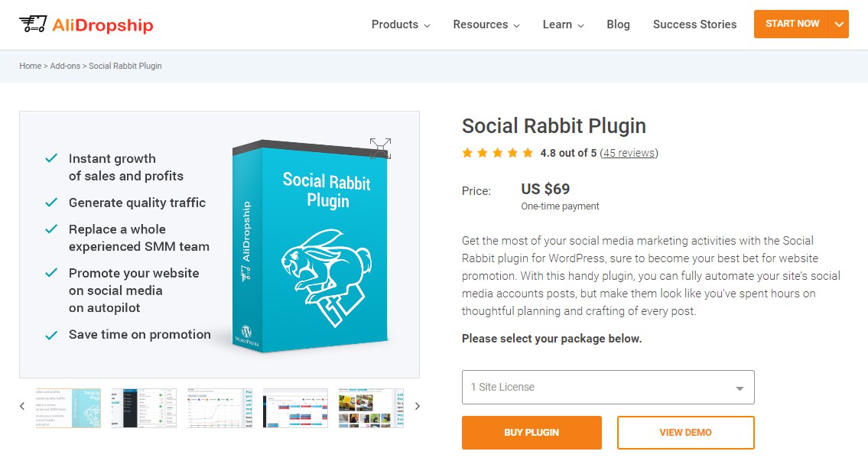Advance gallery with the next arrow
868x461 pixels.
[417, 407]
